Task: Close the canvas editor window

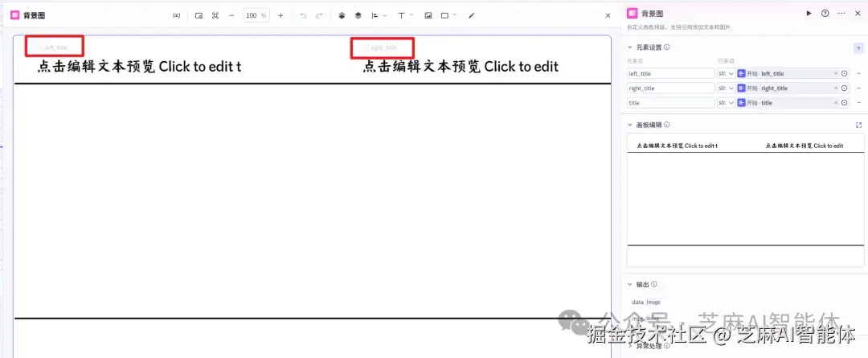Action: point(608,15)
